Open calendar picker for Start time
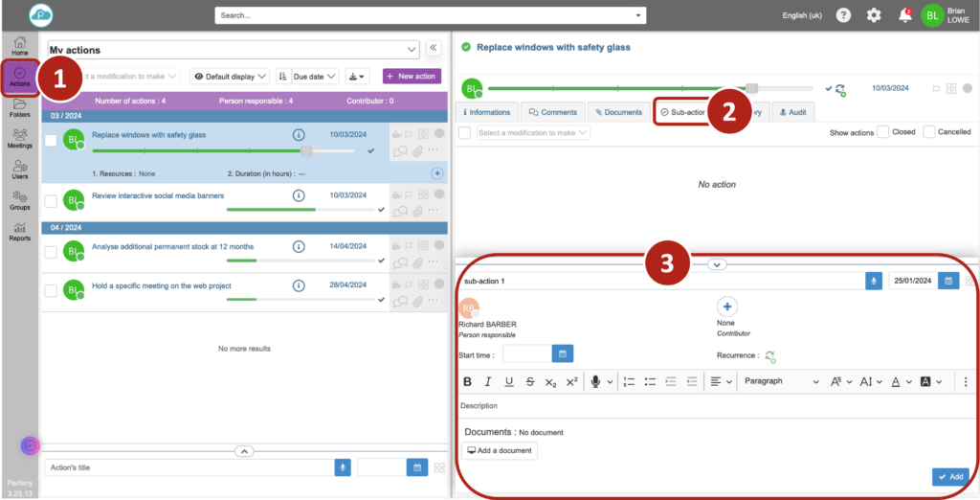The image size is (980, 500). coord(563,353)
